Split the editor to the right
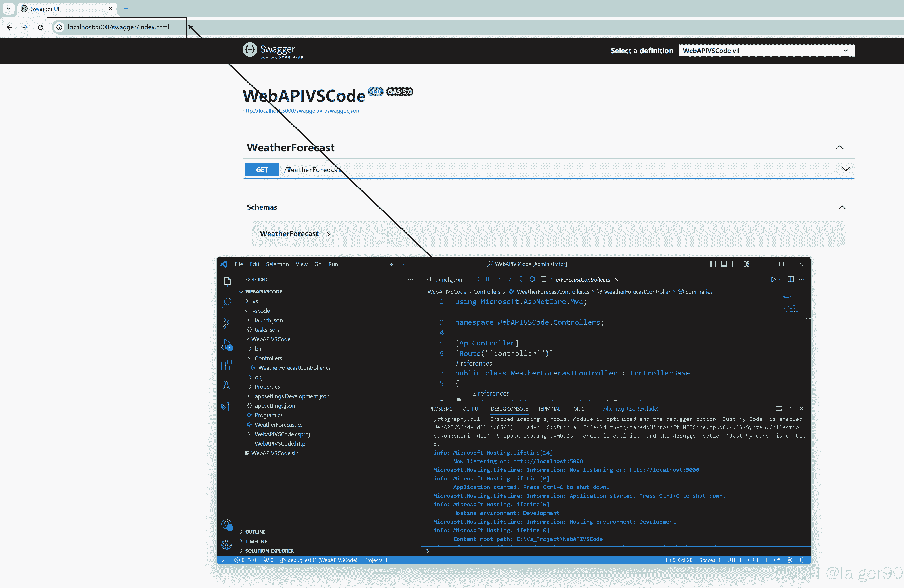The image size is (904, 588). pos(790,279)
